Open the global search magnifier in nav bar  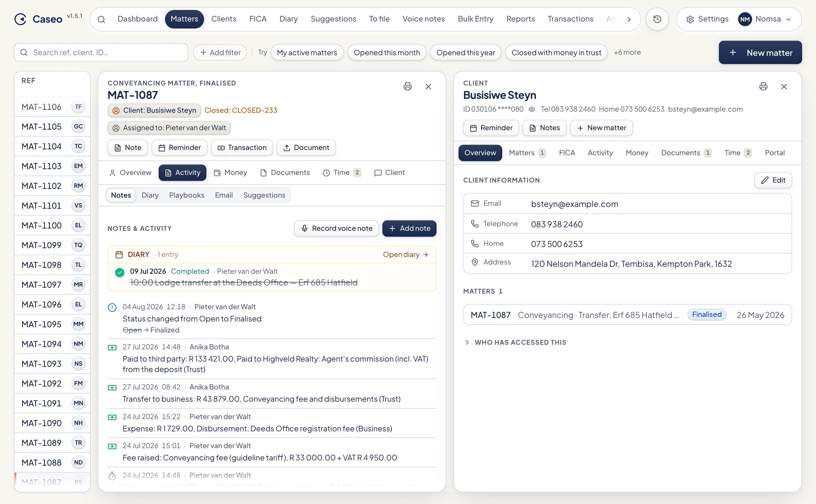point(101,19)
